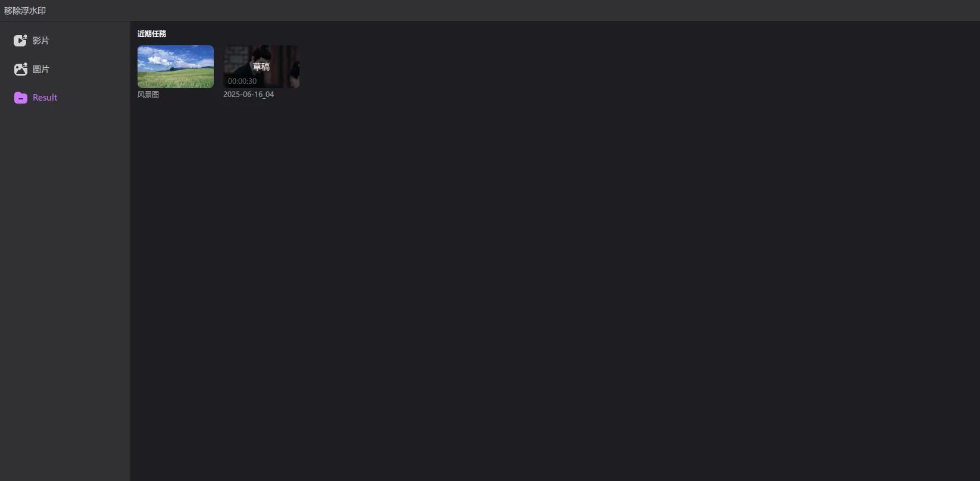This screenshot has width=980, height=481.
Task: Click the lone tree in landscape thumbnail
Action: 172,68
